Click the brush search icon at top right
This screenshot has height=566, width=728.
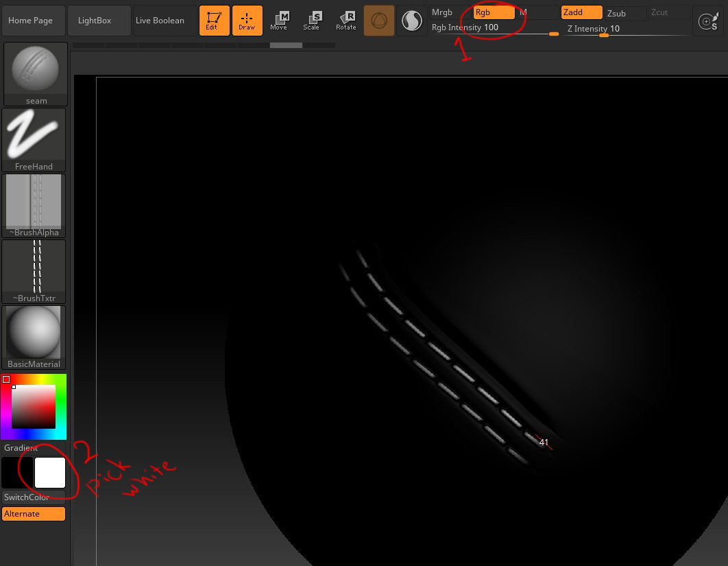click(709, 21)
